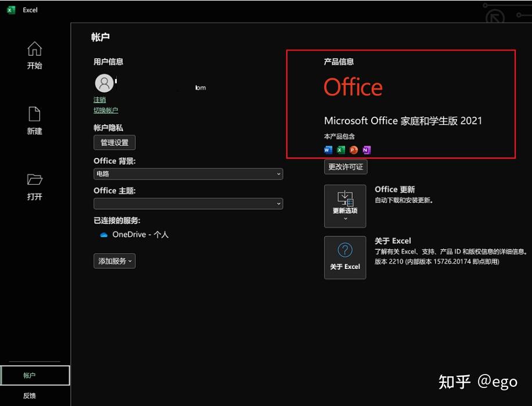Click the 更新选项 update icon
The height and width of the screenshot is (406, 532).
[x=345, y=198]
